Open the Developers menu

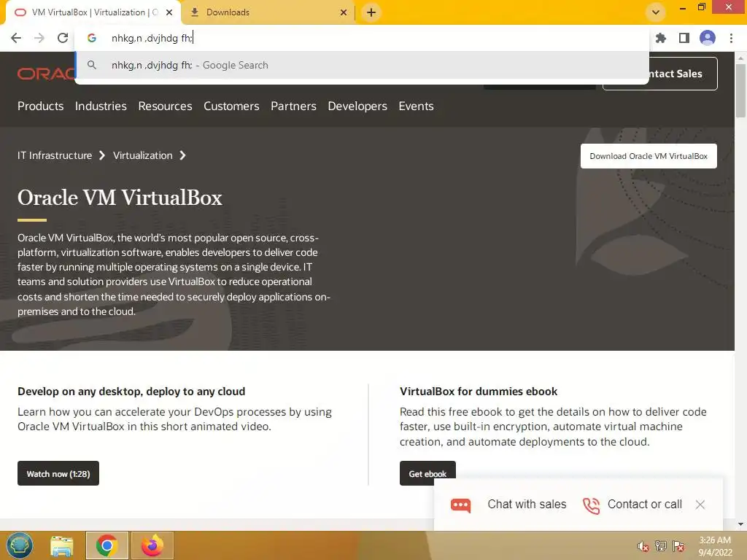point(357,106)
